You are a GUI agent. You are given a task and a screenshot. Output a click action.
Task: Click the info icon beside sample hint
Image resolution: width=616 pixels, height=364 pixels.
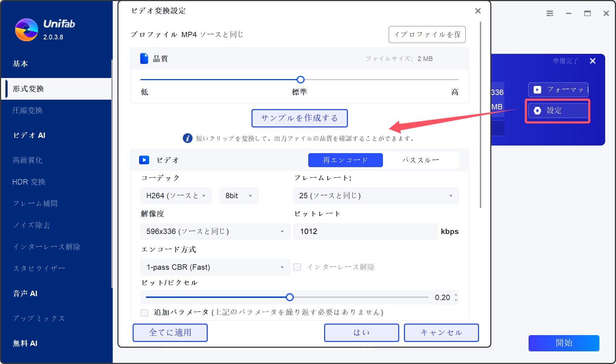[x=188, y=138]
